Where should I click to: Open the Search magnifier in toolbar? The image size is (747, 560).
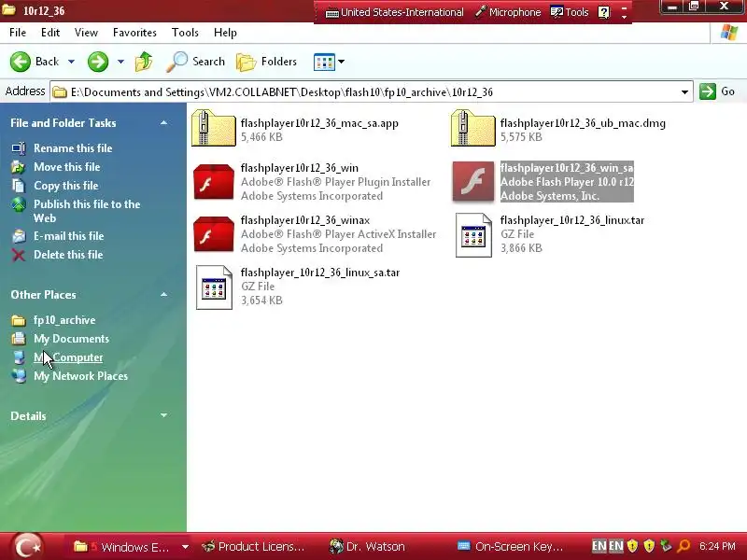tap(176, 62)
